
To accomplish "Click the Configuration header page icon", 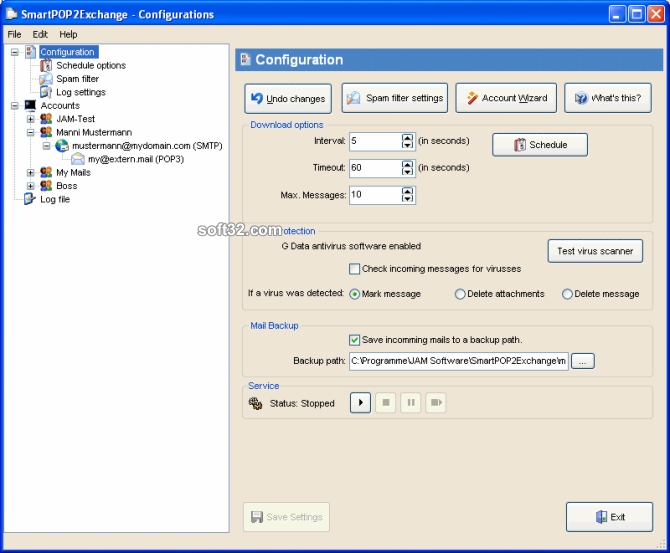I will [245, 59].
